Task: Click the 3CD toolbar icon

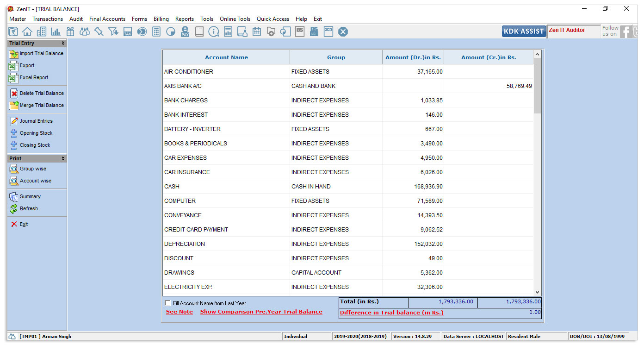Action: 328,31
